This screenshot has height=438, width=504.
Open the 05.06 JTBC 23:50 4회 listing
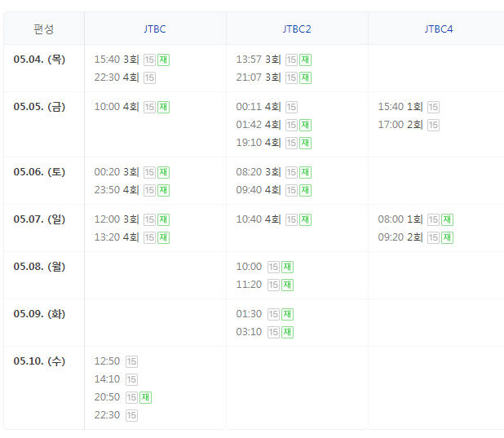(x=117, y=190)
